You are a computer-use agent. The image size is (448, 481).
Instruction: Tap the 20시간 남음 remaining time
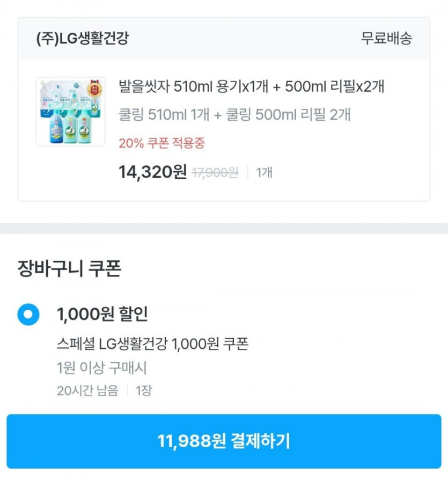tap(87, 390)
